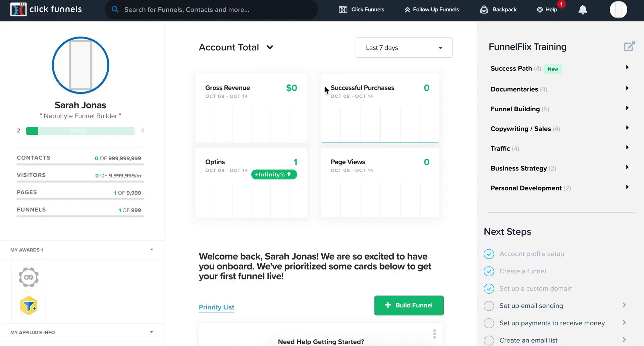This screenshot has width=644, height=346.
Task: Click the Contacts usage bar
Action: coord(80,164)
